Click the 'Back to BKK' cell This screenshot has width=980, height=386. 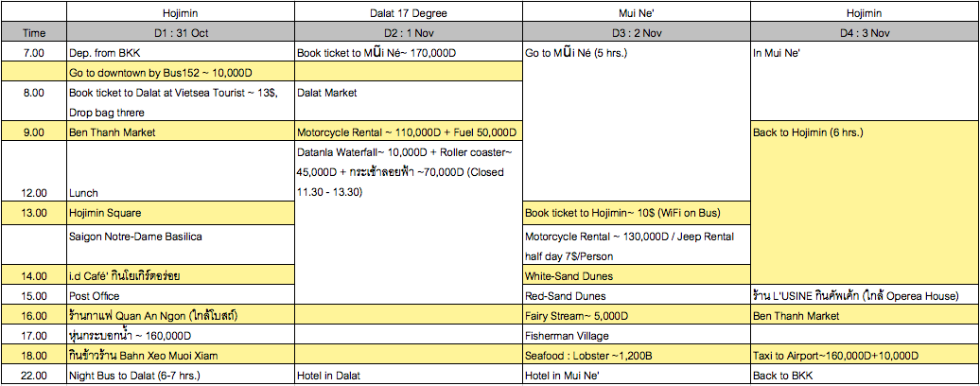tap(865, 375)
